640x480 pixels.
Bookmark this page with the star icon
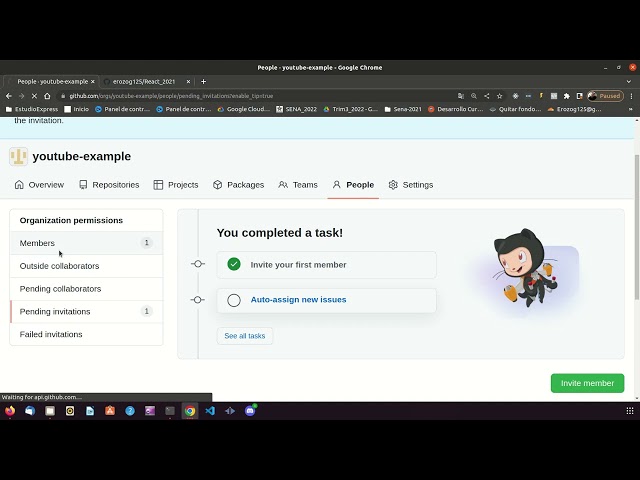pos(499,96)
